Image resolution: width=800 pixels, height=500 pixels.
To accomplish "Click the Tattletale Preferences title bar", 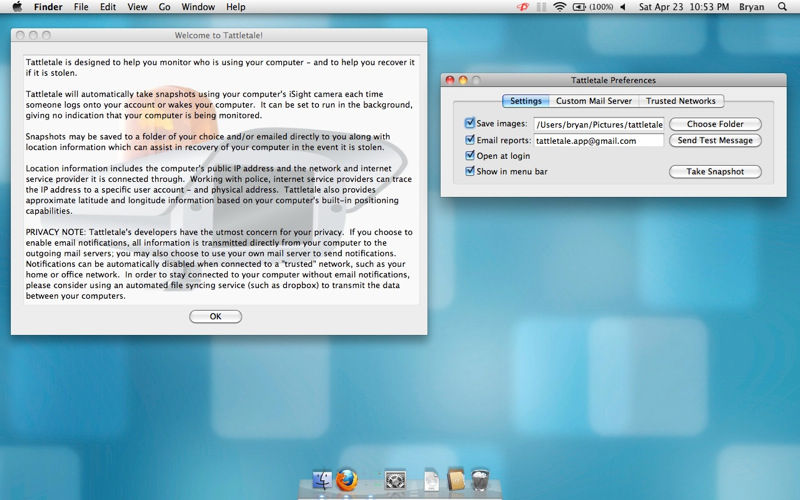I will click(613, 80).
